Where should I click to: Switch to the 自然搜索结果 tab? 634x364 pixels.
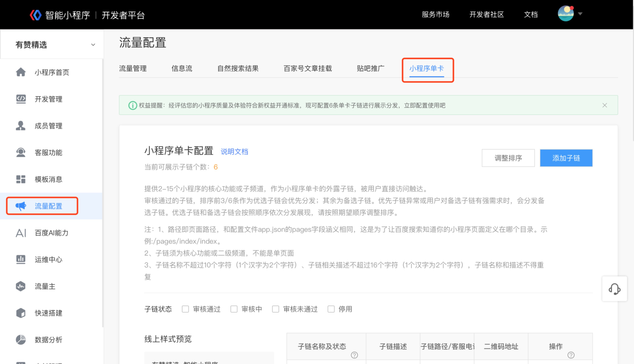pos(238,68)
